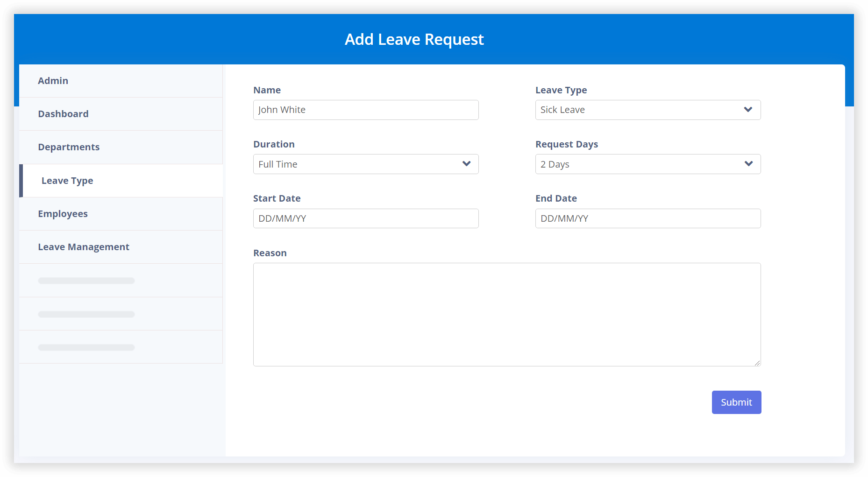
Task: Click the Request Days label
Action: point(567,144)
